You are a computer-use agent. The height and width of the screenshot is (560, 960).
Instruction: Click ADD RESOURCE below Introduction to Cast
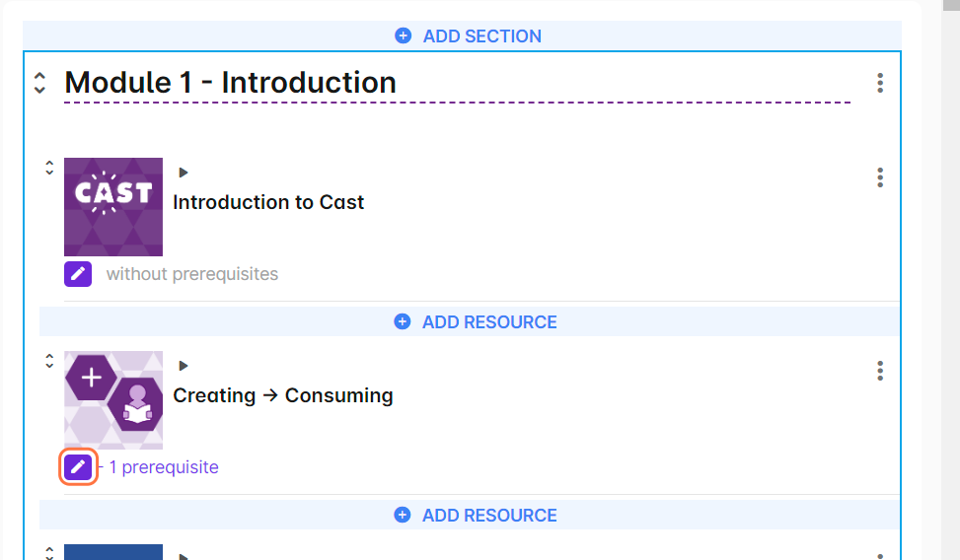pos(489,321)
